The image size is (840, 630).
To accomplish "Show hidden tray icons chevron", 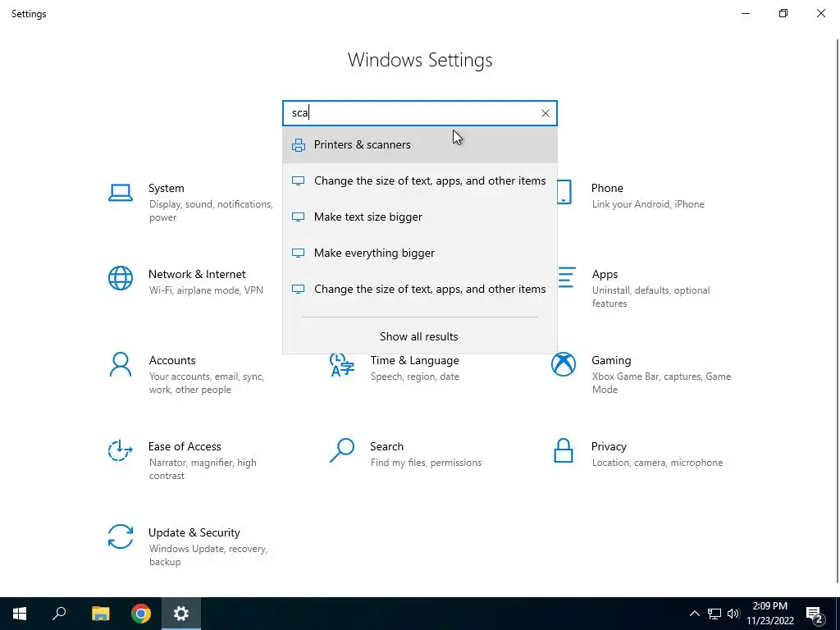I will click(x=694, y=614).
